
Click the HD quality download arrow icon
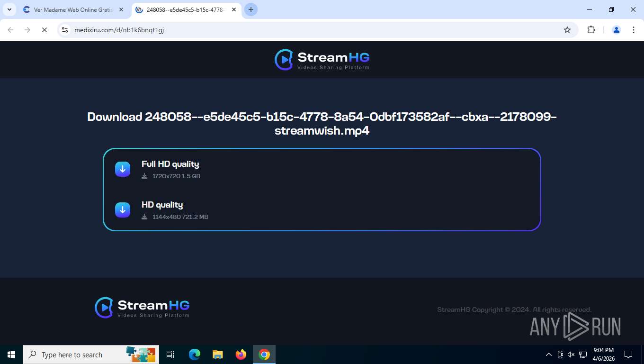[x=123, y=209]
